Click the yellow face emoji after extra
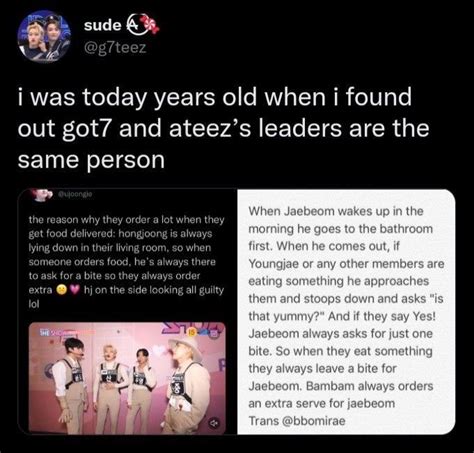The height and width of the screenshot is (453, 474). [61, 290]
